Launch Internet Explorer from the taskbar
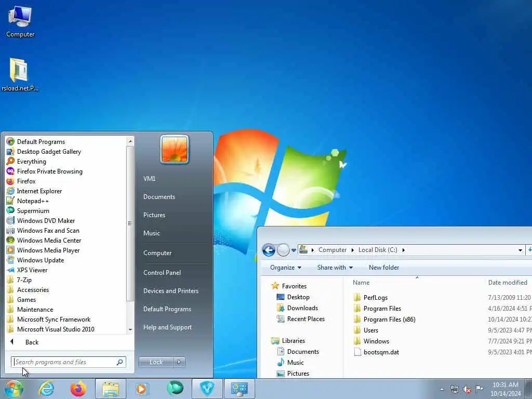Image resolution: width=532 pixels, height=399 pixels. (x=46, y=389)
